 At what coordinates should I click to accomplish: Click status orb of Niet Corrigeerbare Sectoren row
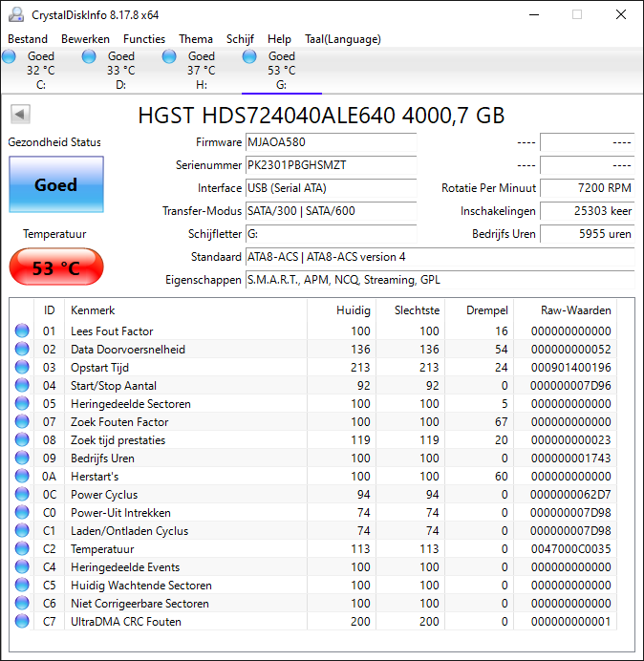(x=22, y=603)
